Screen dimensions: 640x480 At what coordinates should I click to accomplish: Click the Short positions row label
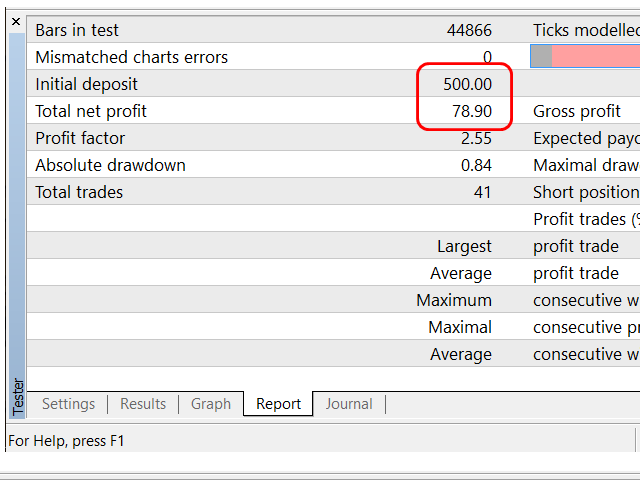pos(586,192)
